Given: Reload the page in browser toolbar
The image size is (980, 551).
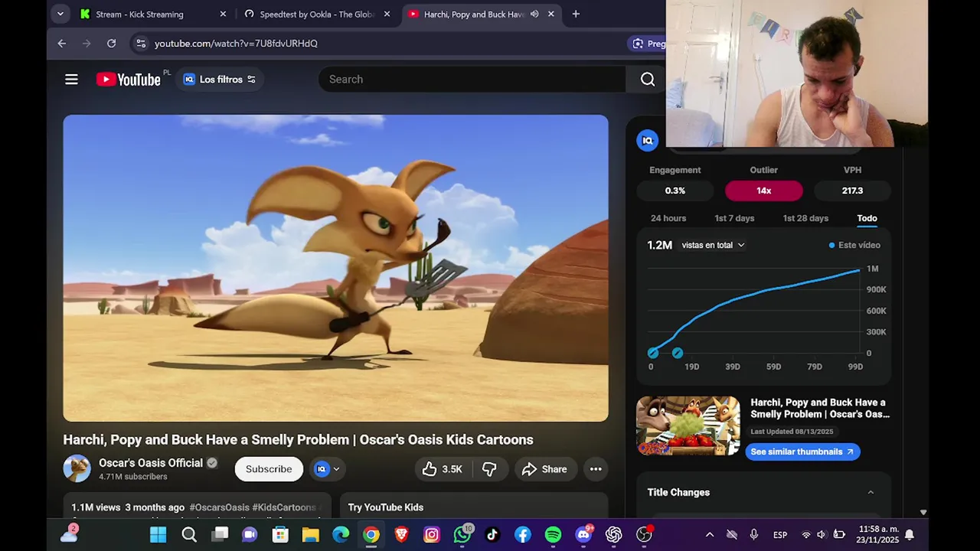Looking at the screenshot, I should [x=111, y=44].
